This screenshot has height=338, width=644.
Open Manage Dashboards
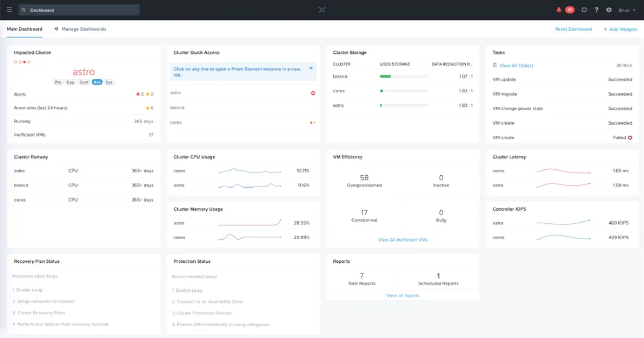click(80, 29)
